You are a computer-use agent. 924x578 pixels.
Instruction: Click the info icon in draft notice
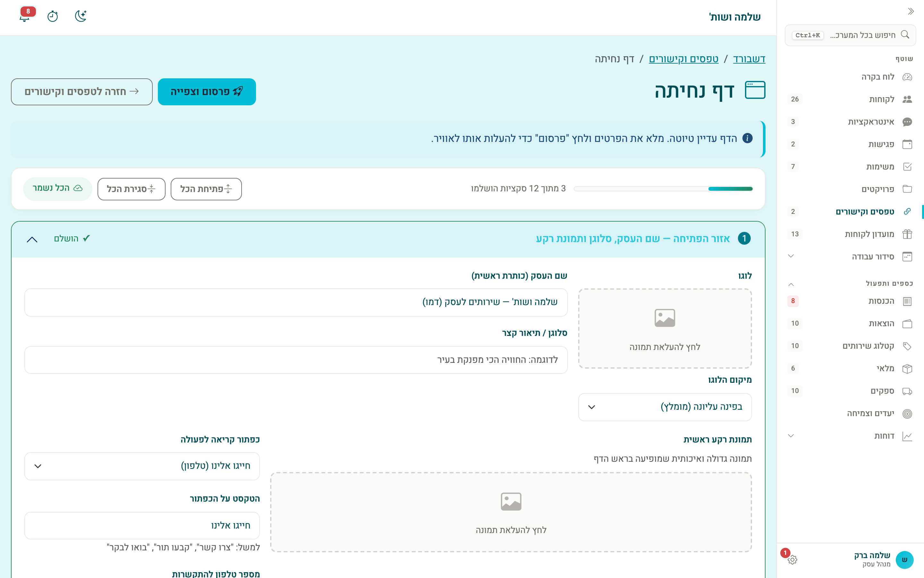[x=747, y=138]
